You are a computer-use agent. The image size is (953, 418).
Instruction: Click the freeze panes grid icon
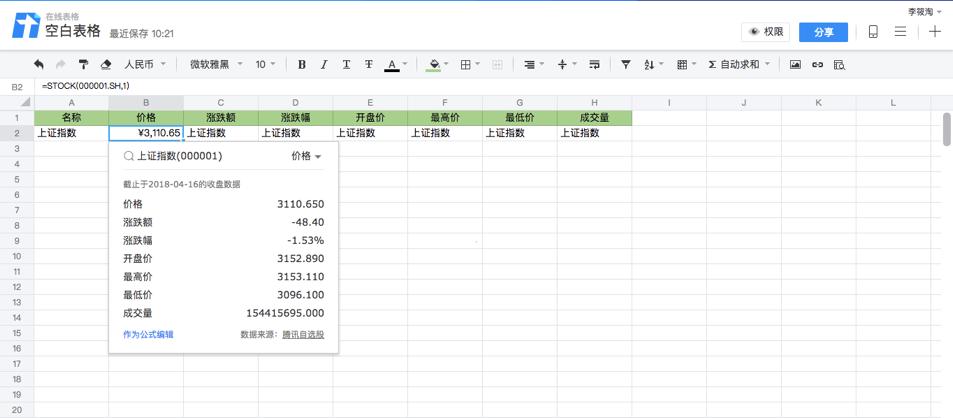tap(682, 64)
